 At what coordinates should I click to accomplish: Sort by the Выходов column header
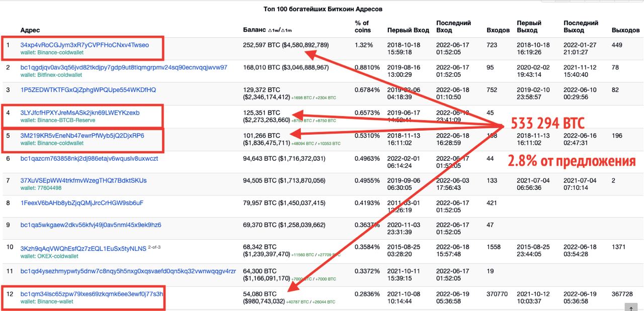pos(625,30)
